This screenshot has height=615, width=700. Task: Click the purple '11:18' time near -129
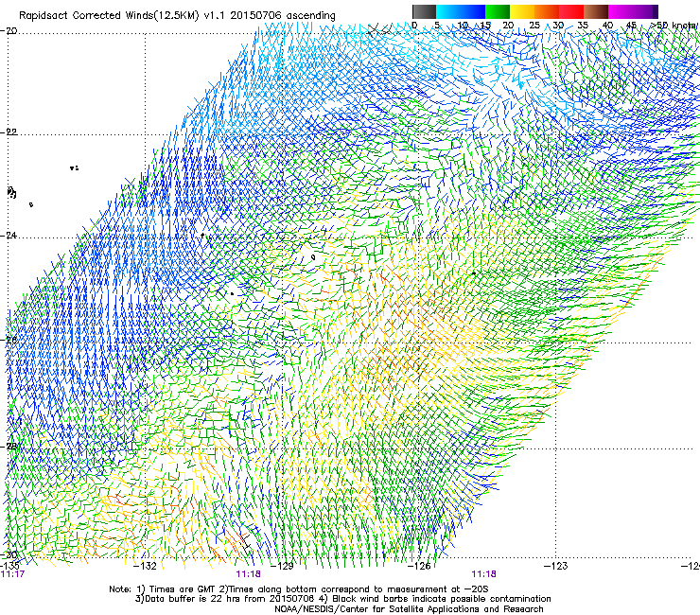pos(248,574)
